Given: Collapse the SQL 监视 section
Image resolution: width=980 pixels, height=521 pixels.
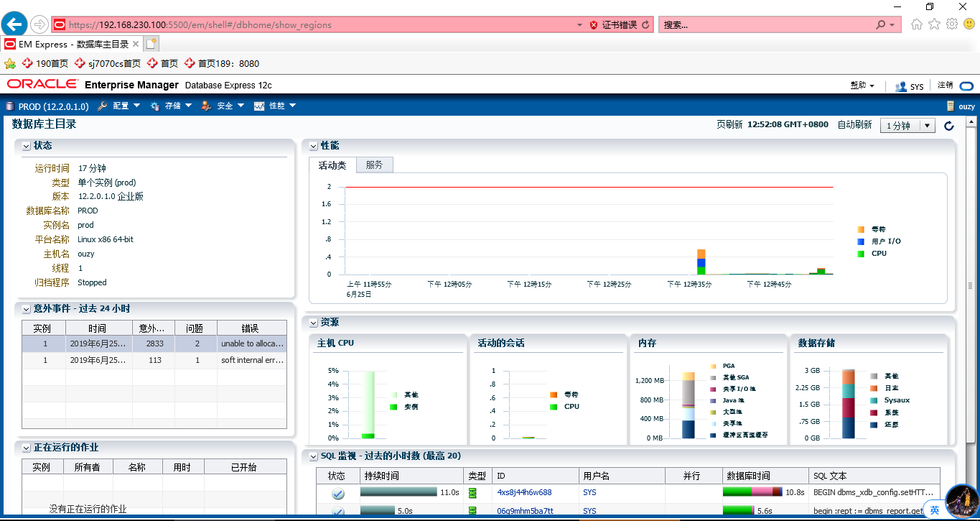Looking at the screenshot, I should pos(313,456).
